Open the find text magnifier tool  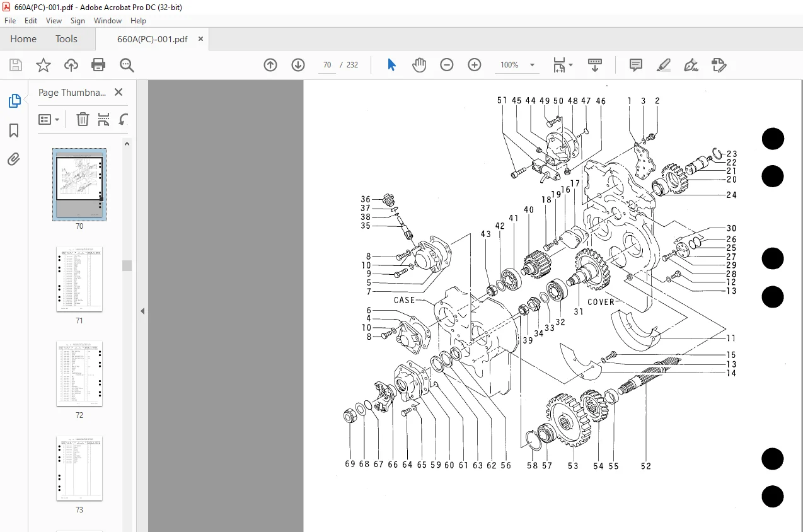point(127,65)
